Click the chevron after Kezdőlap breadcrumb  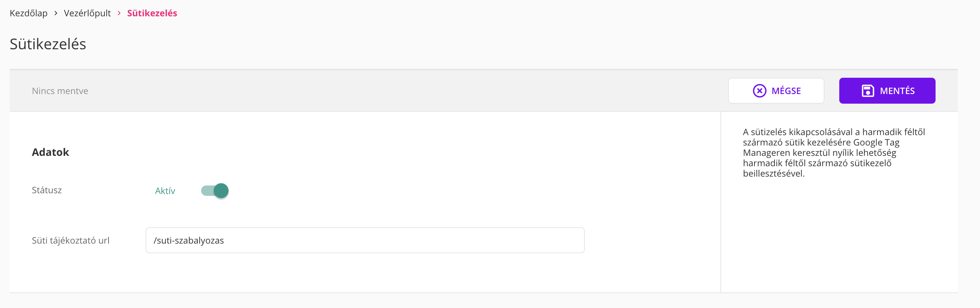point(56,13)
